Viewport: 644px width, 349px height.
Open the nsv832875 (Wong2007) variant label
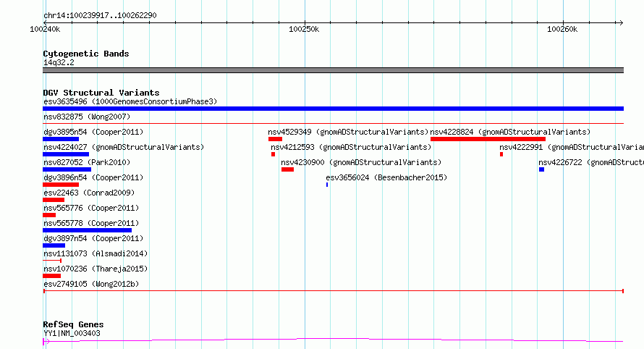tap(87, 117)
